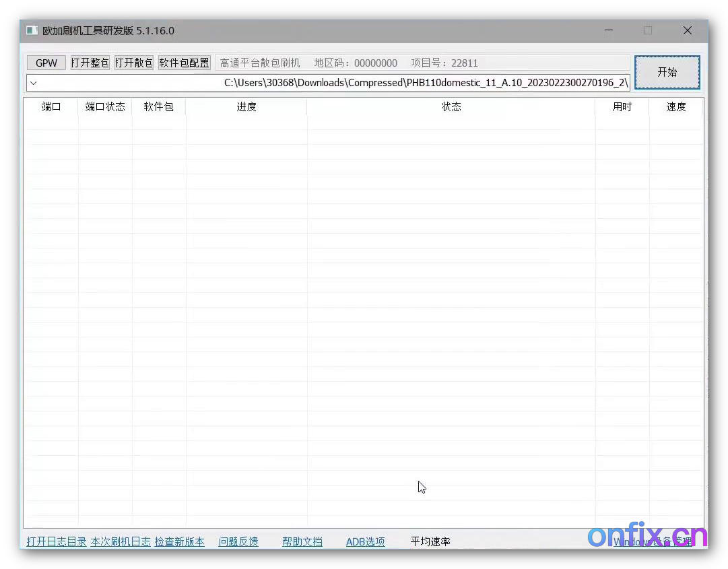728x569 pixels.
Task: Click the 进度 progress column header
Action: (246, 106)
